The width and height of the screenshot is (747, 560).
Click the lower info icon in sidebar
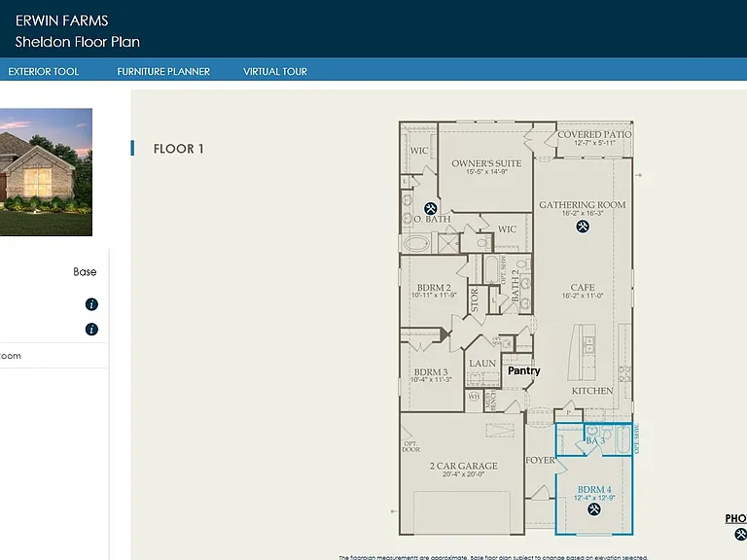pos(91,329)
